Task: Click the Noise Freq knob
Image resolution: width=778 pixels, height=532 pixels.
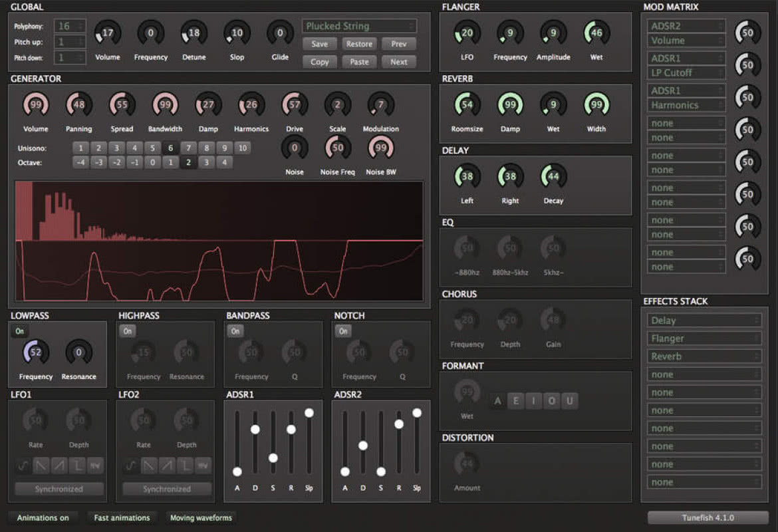Action: [x=337, y=148]
